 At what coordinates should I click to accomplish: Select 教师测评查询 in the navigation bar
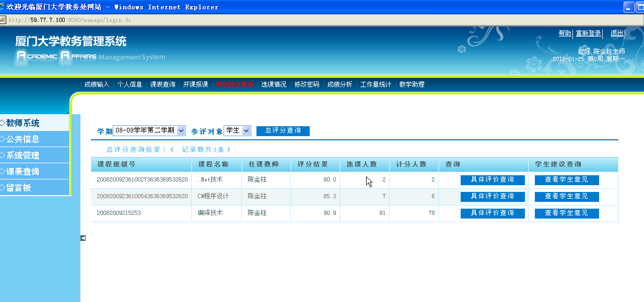click(235, 84)
